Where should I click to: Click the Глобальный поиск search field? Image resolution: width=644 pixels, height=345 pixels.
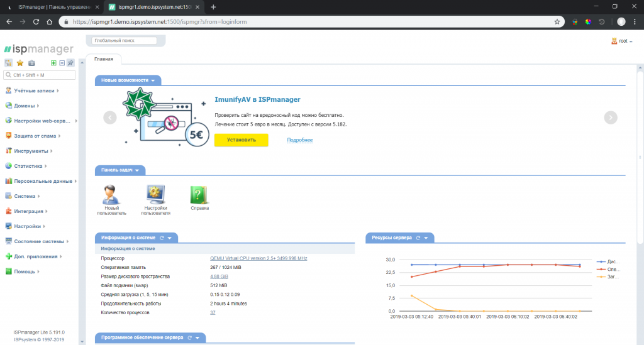coord(125,41)
